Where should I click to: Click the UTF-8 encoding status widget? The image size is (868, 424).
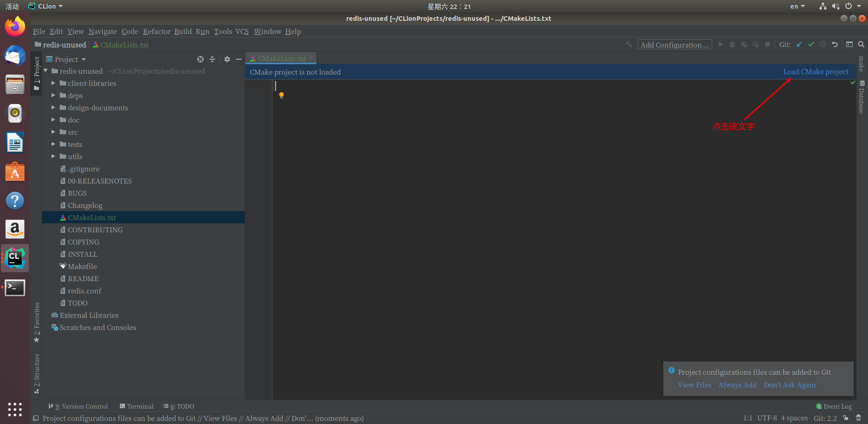767,418
